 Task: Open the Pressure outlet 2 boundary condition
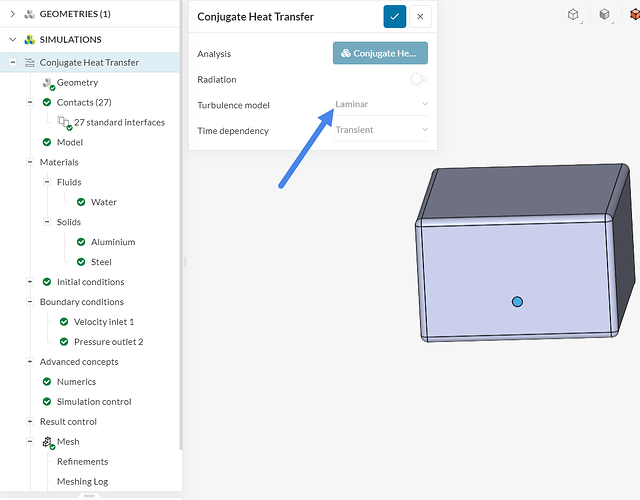109,342
